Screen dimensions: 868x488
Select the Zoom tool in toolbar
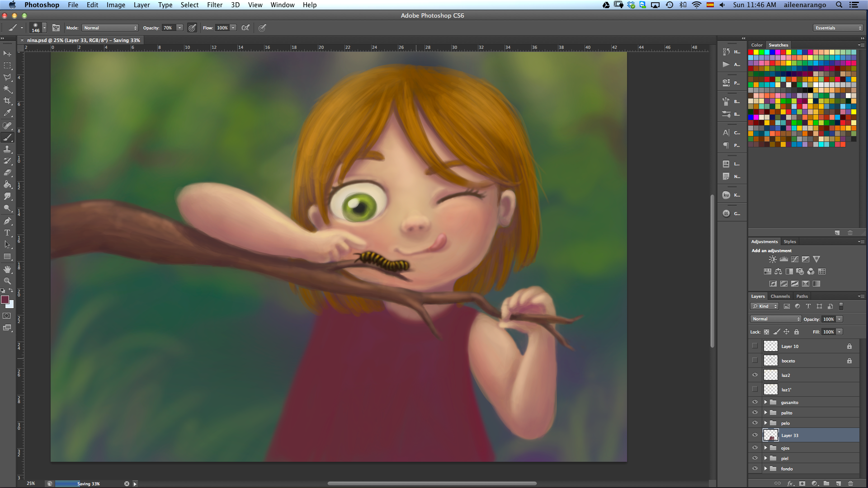point(7,281)
